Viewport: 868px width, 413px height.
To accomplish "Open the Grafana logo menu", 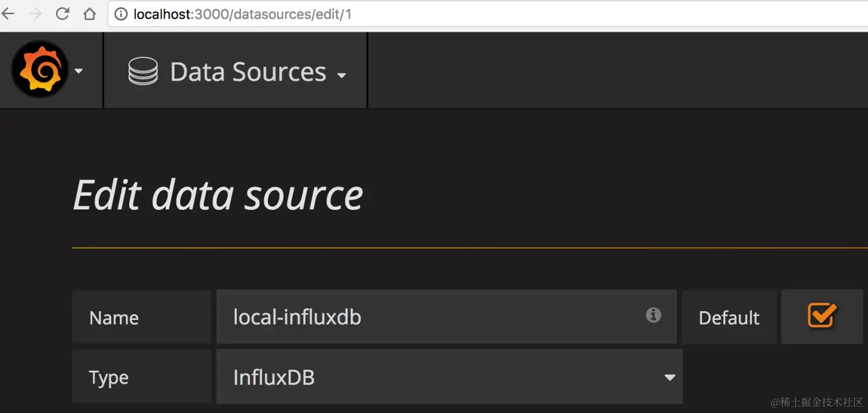I will coord(40,69).
